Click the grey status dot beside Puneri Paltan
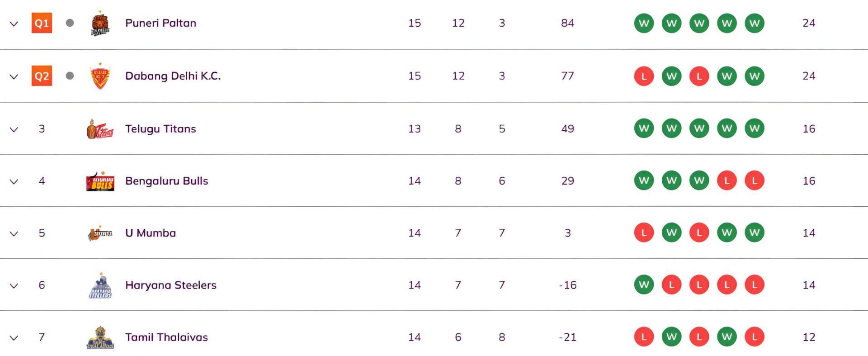 [x=70, y=23]
